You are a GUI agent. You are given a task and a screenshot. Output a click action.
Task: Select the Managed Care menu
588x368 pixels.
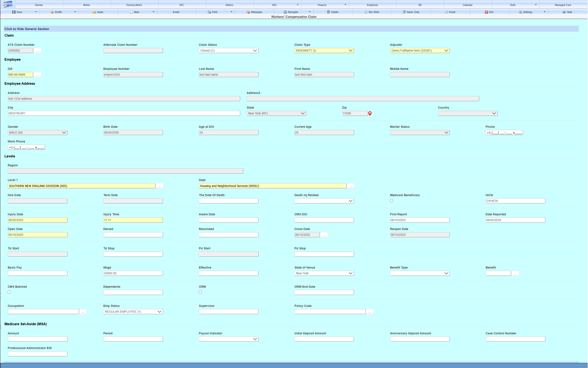[x=563, y=5]
